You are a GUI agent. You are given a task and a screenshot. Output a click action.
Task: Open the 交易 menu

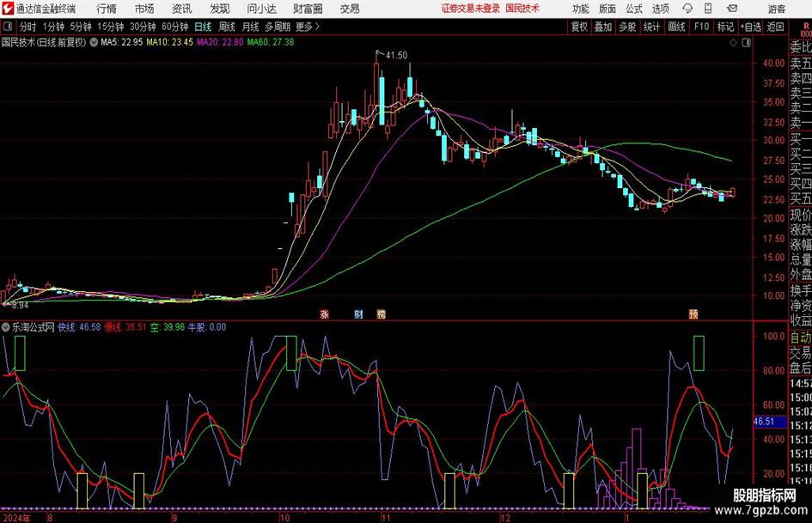[350, 9]
